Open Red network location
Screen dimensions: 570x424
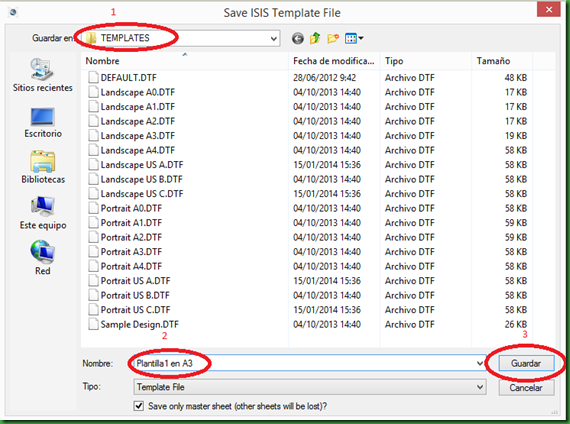point(43,258)
